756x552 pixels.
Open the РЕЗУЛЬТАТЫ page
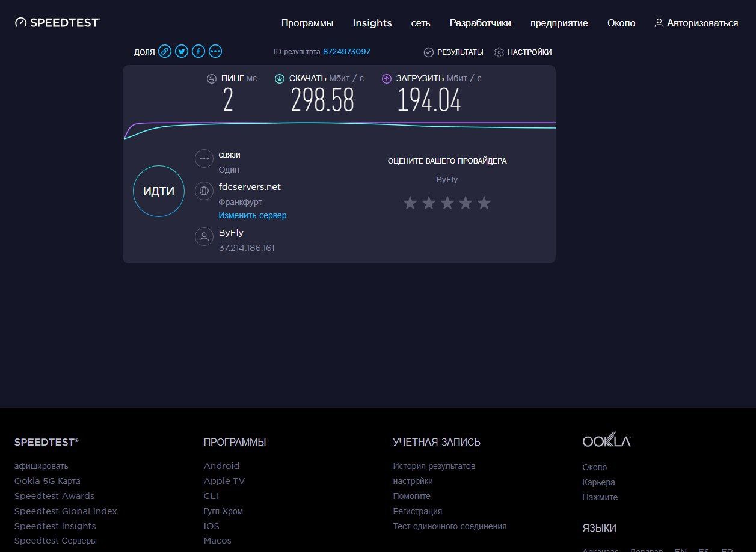tap(460, 52)
